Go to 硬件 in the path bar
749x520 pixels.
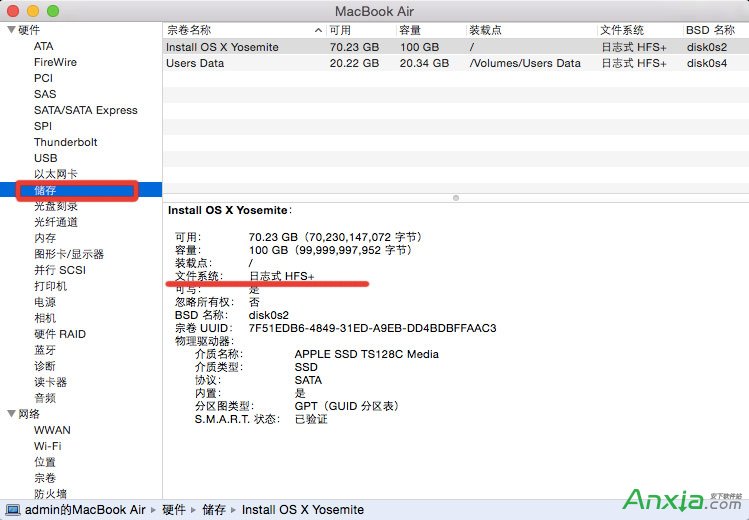click(x=174, y=510)
